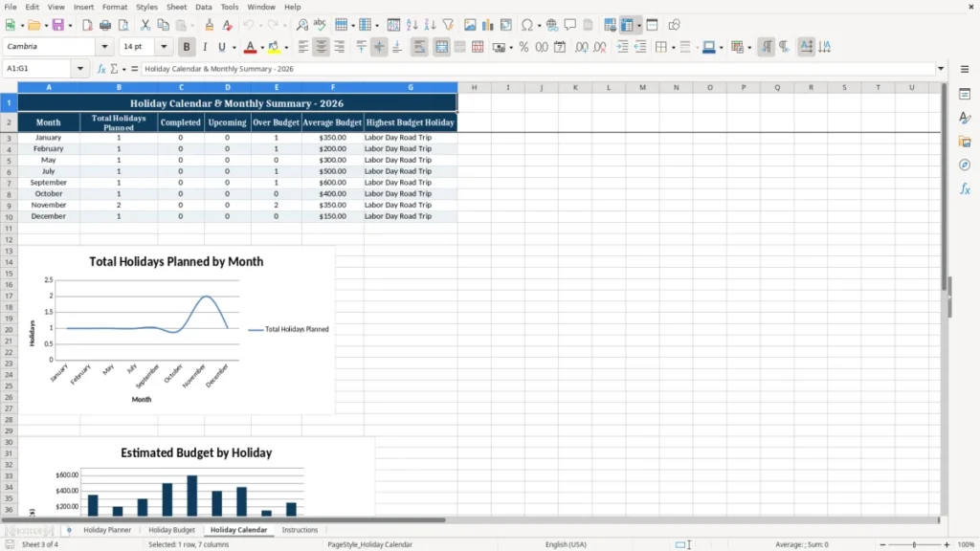Toggle Underline formatting
Image resolution: width=980 pixels, height=551 pixels.
(x=222, y=47)
